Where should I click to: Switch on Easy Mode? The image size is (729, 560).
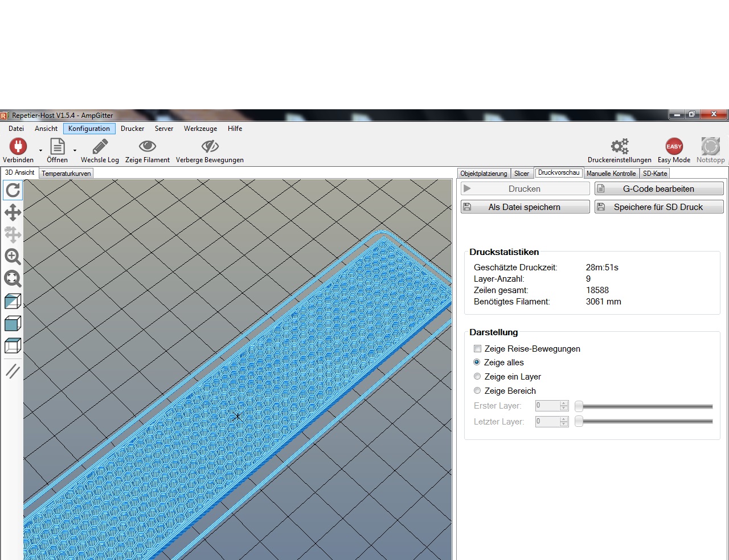[674, 146]
